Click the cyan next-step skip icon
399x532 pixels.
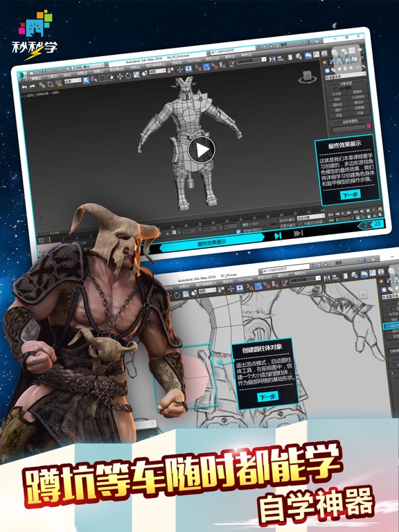(278, 235)
